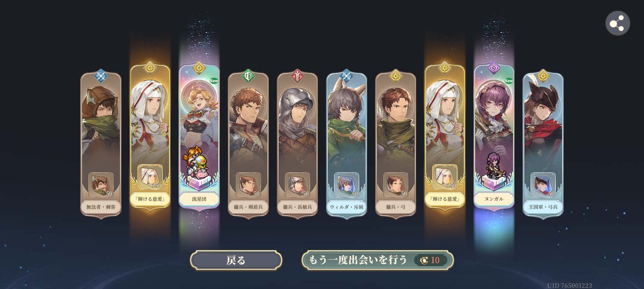Select the 王国軍・弓兵 card
This screenshot has height=289, width=644.
click(x=543, y=144)
